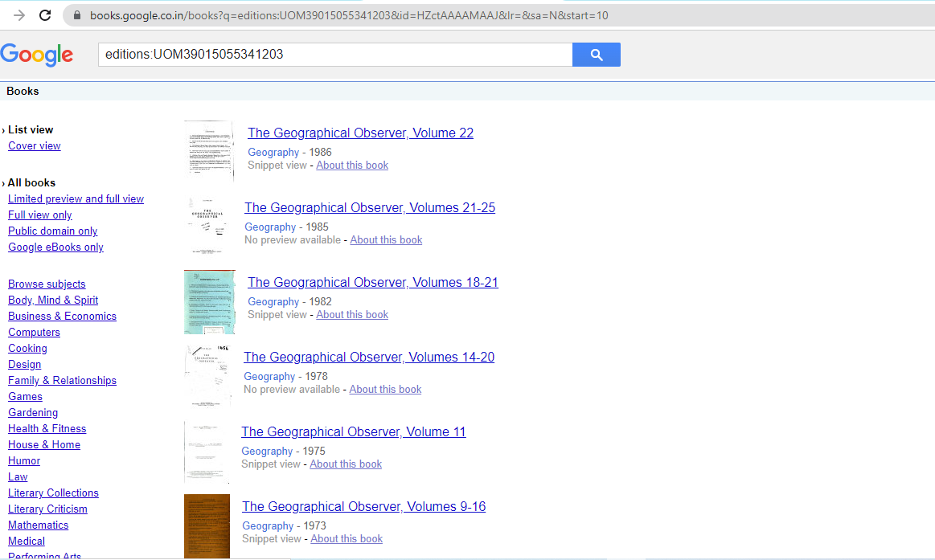Open Browse subjects link
935x560 pixels.
point(47,284)
